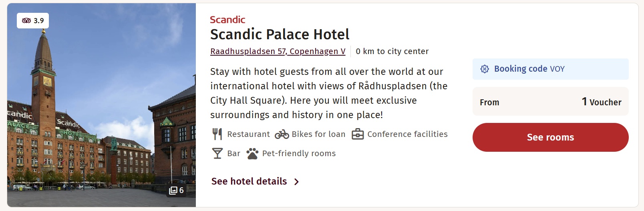
Task: Click the Restaurant fork and knife icon
Action: 217,134
